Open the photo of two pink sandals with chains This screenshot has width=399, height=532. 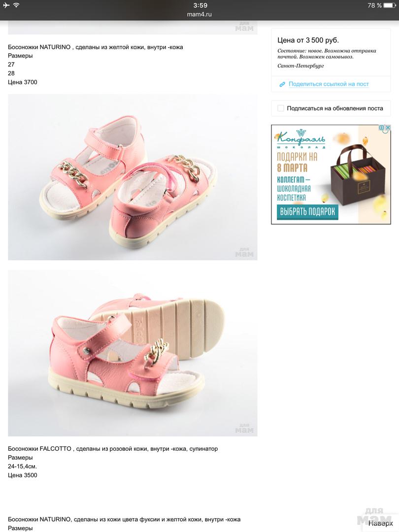point(133,177)
